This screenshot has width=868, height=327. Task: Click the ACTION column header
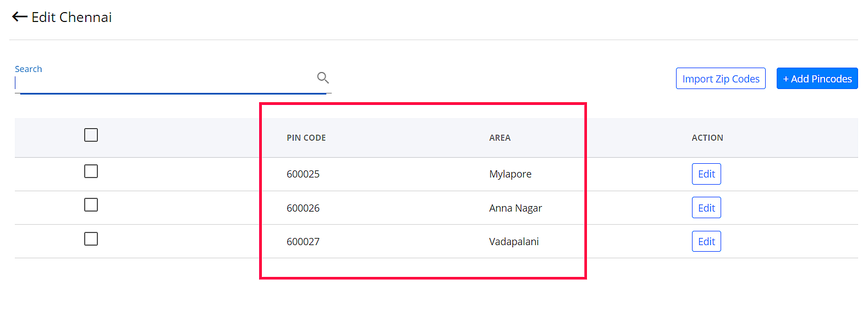coord(707,138)
